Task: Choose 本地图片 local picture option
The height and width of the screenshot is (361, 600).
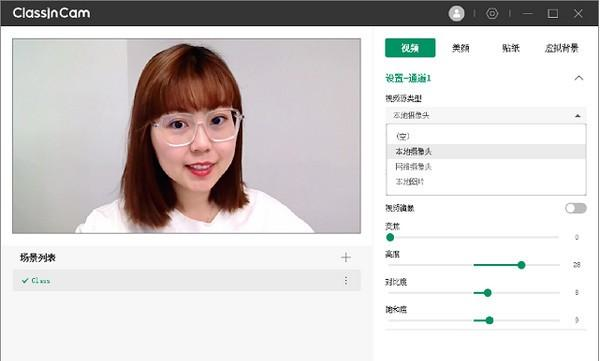Action: tap(486, 181)
